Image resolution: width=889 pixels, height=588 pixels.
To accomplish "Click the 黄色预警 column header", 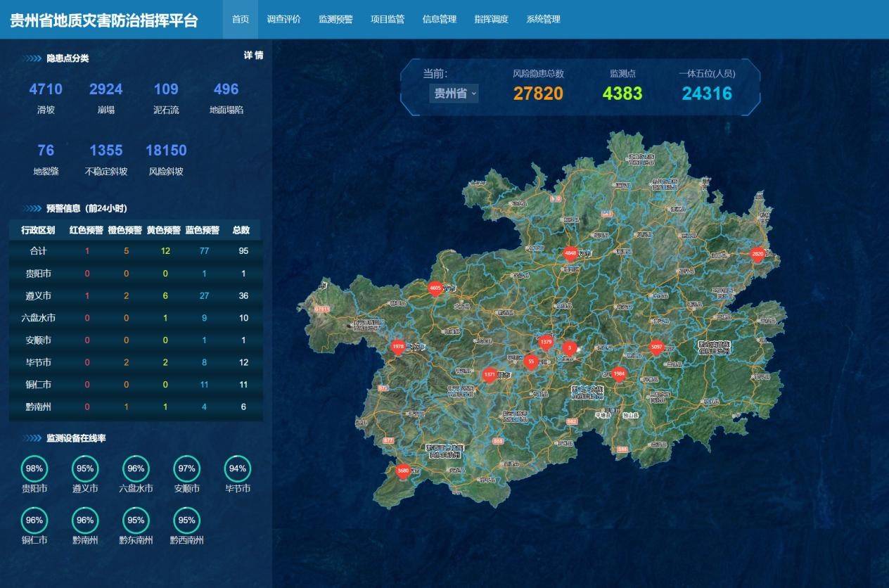I will pyautogui.click(x=164, y=230).
